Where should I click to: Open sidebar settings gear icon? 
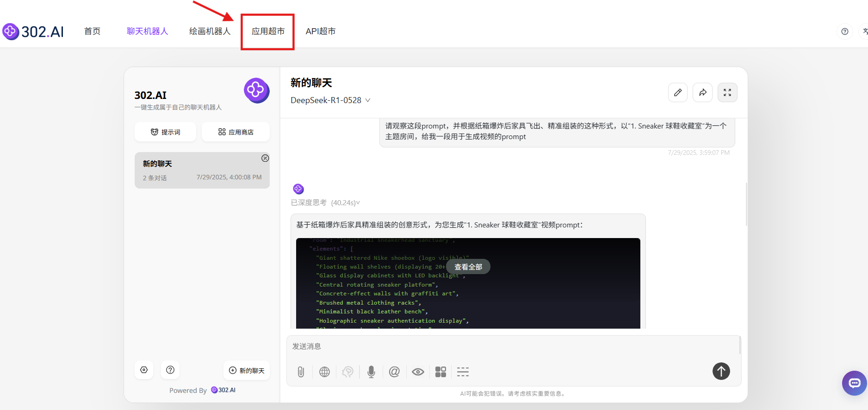point(144,370)
